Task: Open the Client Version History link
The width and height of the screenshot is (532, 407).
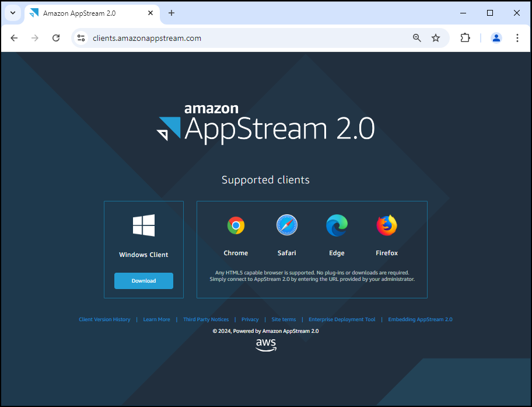Action: [104, 319]
